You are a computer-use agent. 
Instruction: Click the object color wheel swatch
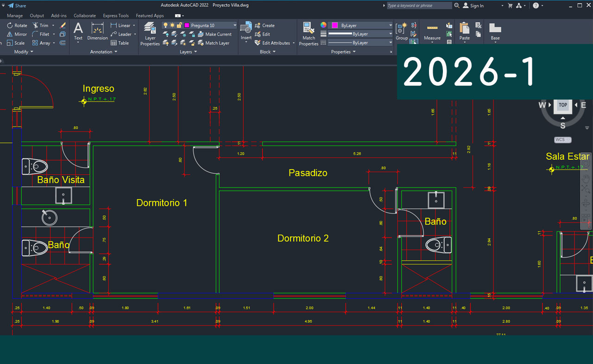(323, 25)
